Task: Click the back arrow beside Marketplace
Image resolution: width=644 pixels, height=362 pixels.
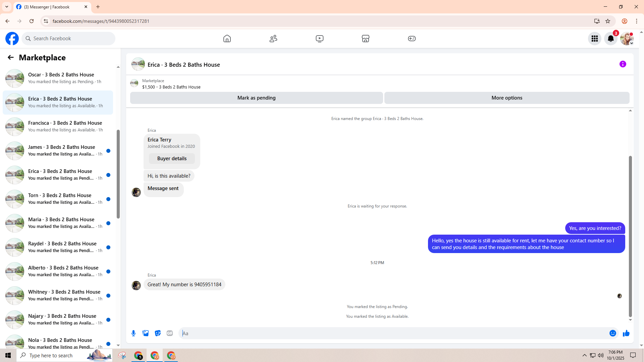Action: point(11,57)
